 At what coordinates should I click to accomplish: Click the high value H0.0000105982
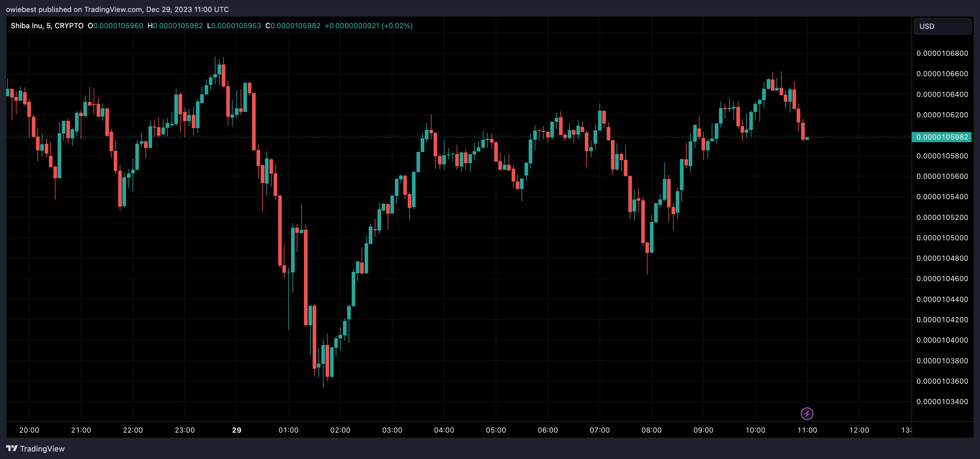tap(175, 25)
